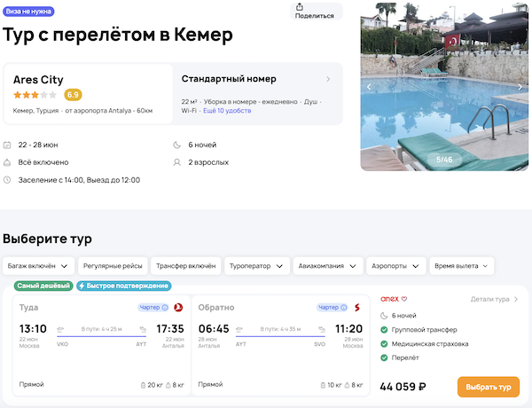Screen dimensions: 532x408
Task: Toggle the Трансфер включён filter
Action: 185,266
